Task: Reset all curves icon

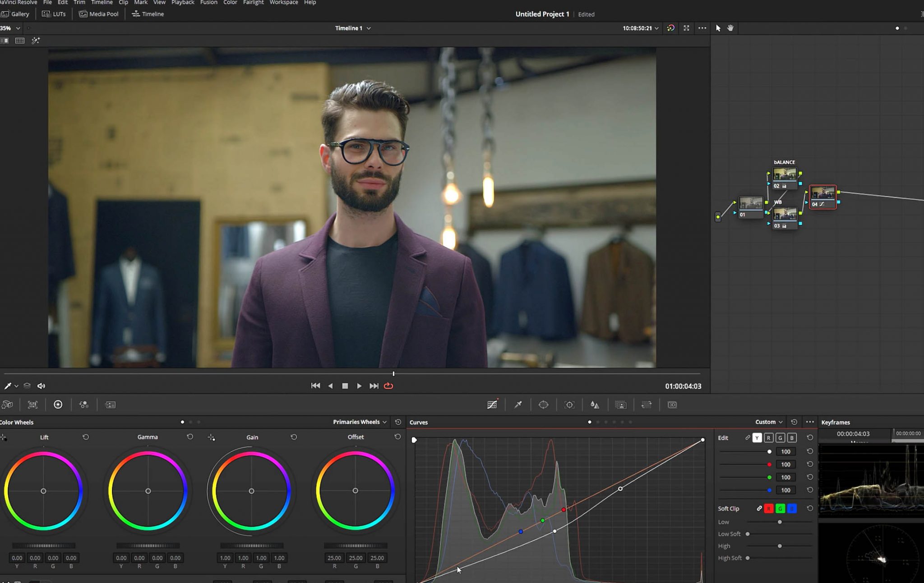Action: pyautogui.click(x=794, y=422)
